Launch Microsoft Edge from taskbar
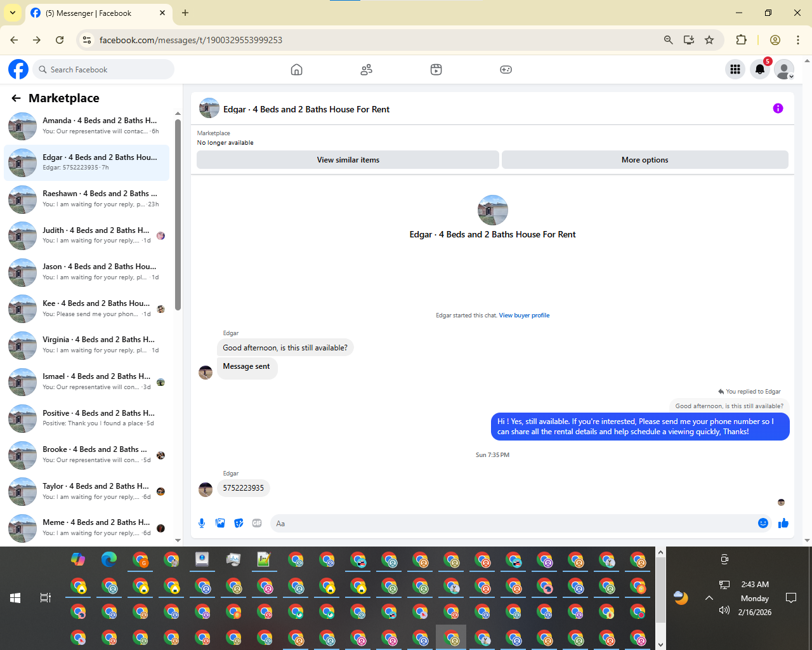This screenshot has height=650, width=812. (109, 559)
